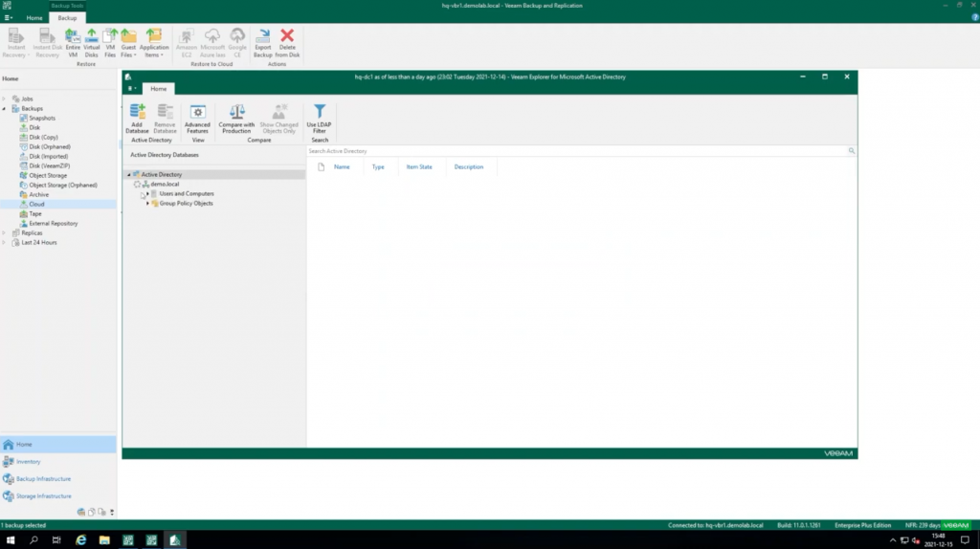Open the Home ribbon tab in main window
980x549 pixels.
tap(34, 18)
